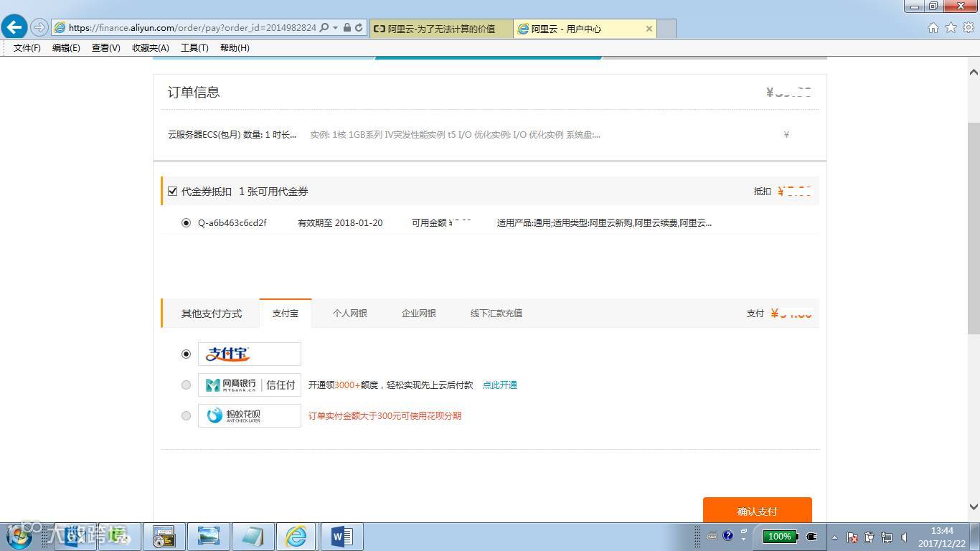Click the 云服务器ECS(包月) order item text
The width and height of the screenshot is (980, 551).
click(x=232, y=135)
